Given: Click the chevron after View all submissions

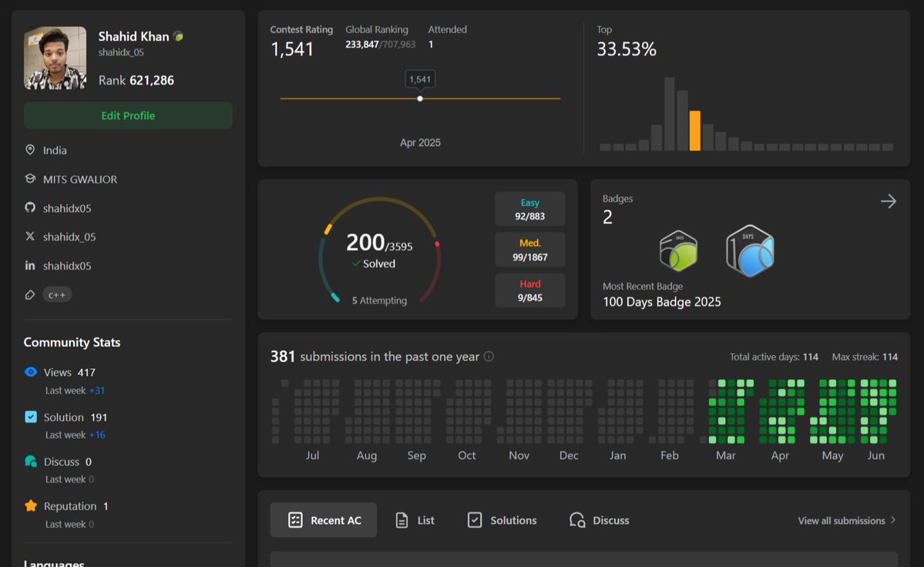Looking at the screenshot, I should tap(892, 520).
